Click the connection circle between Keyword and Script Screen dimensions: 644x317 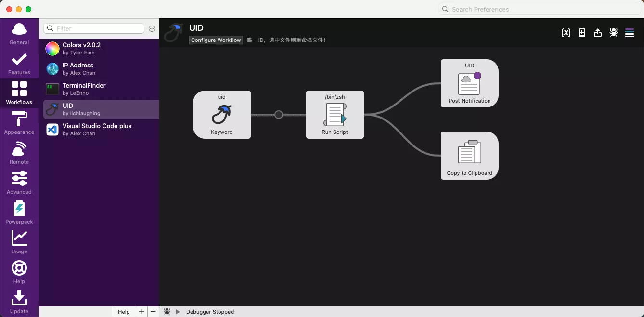(279, 115)
